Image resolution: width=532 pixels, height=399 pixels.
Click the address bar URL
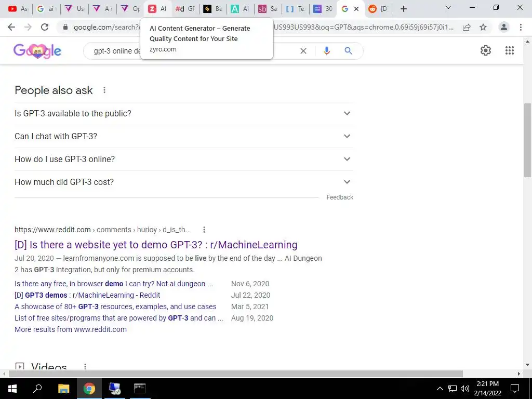(264, 27)
